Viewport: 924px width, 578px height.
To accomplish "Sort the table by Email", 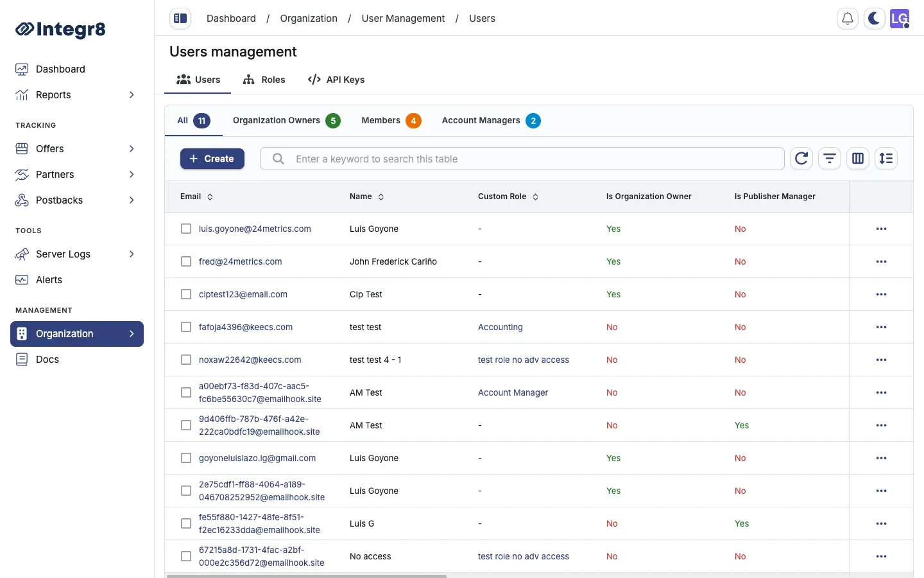I will (x=196, y=197).
